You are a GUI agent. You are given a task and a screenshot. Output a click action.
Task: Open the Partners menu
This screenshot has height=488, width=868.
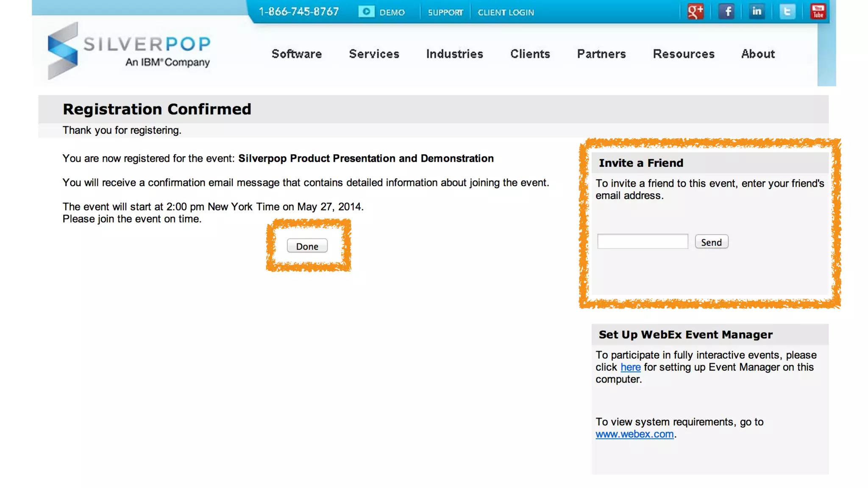coord(601,54)
